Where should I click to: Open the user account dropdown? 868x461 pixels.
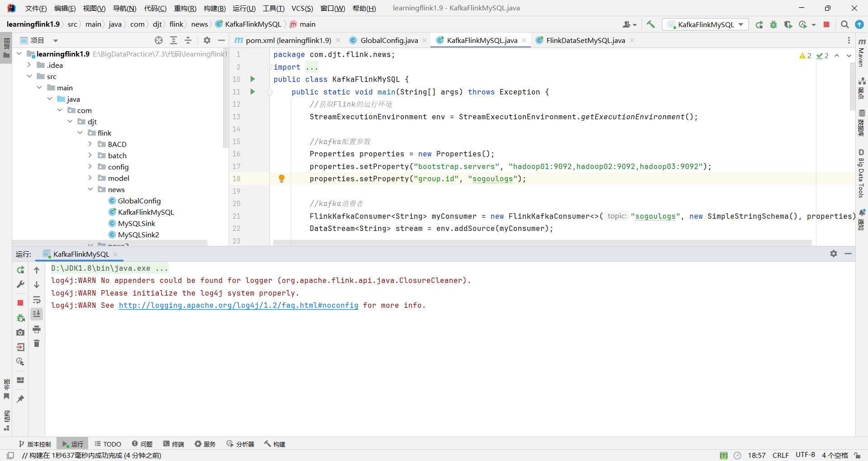(x=629, y=24)
